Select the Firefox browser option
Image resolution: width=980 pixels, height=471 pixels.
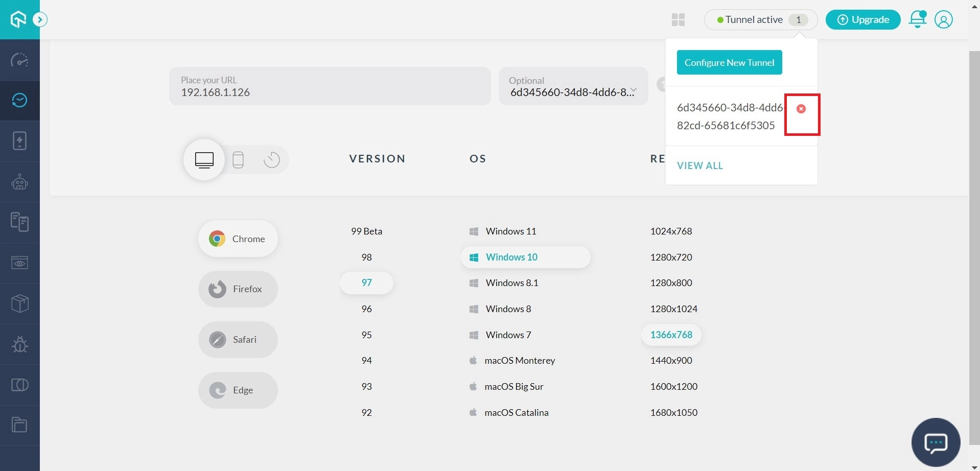[x=238, y=289]
